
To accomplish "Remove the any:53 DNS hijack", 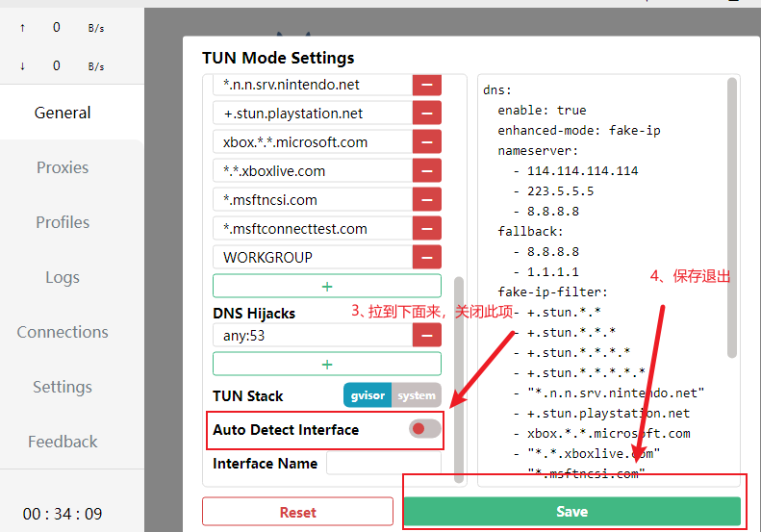I will (x=426, y=336).
